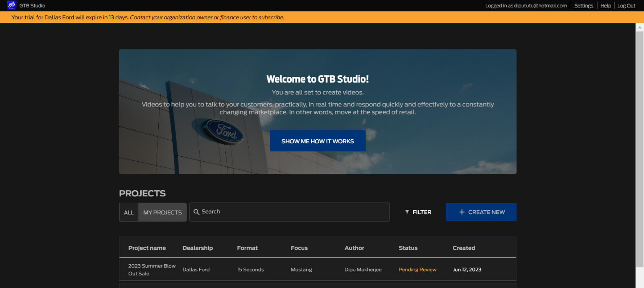Sort by Project name column header
The height and width of the screenshot is (288, 644).
click(x=147, y=248)
